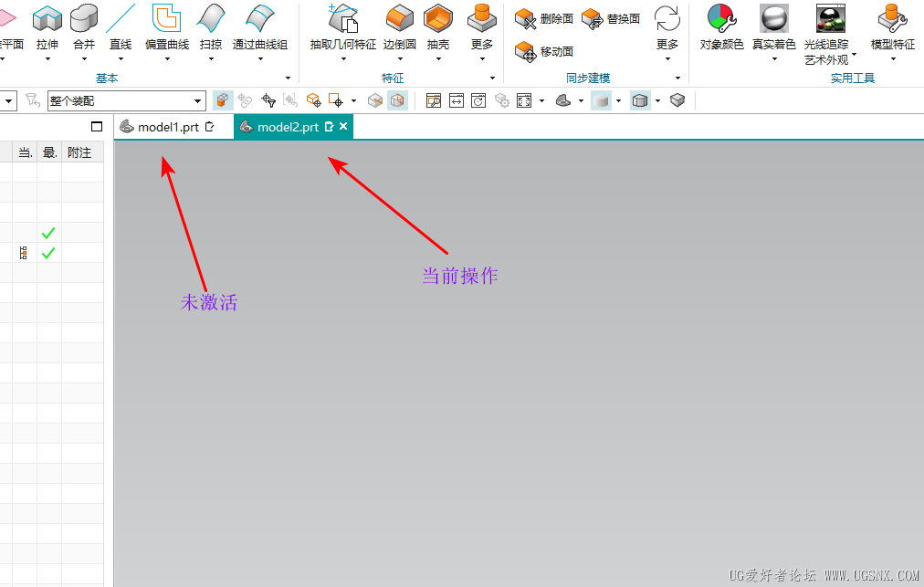Expand the dropdown arrow under 拉伸
924x587 pixels.
coord(47,59)
